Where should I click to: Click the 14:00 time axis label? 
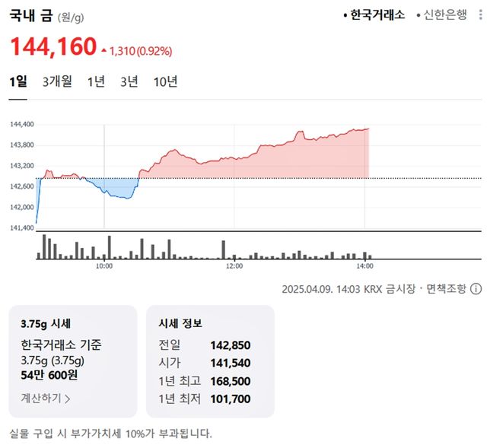[x=364, y=266]
